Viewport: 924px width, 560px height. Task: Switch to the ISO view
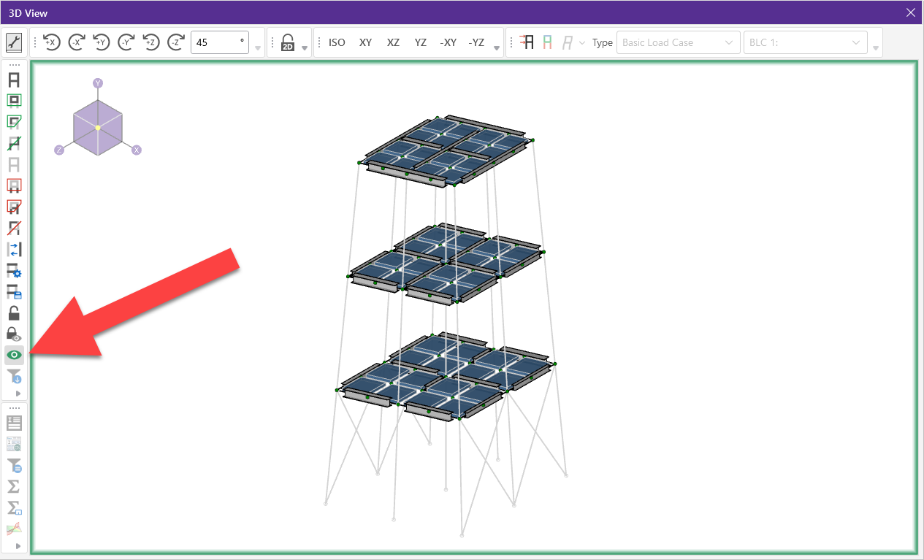[x=337, y=42]
